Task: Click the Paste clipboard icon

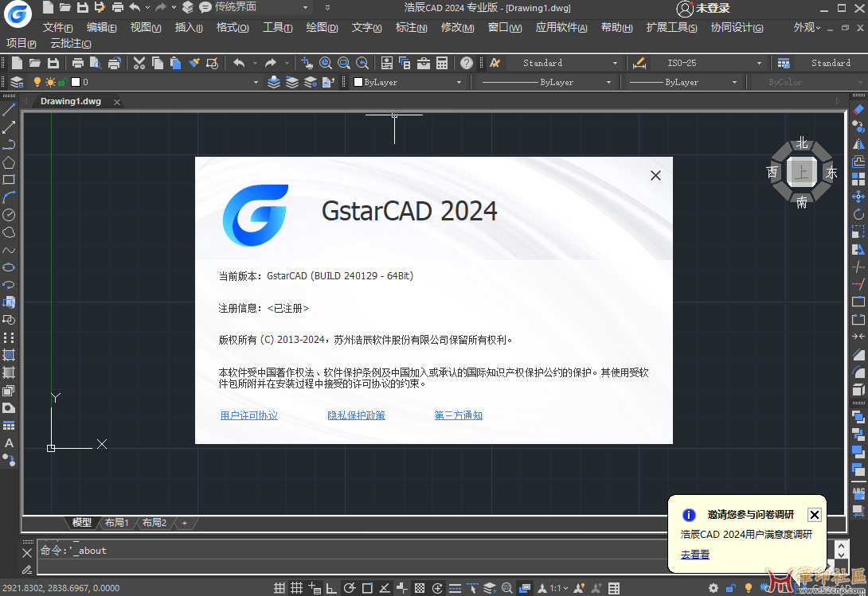Action: coord(175,63)
